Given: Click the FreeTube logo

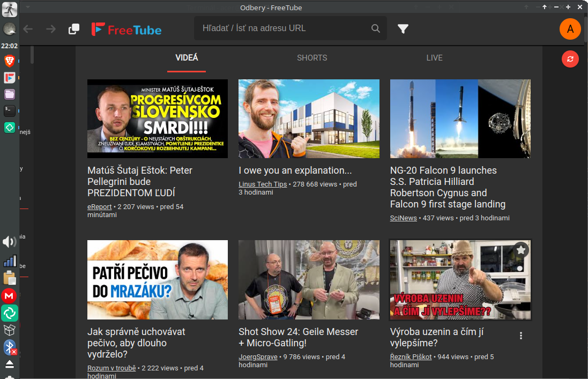Looking at the screenshot, I should 126,29.
